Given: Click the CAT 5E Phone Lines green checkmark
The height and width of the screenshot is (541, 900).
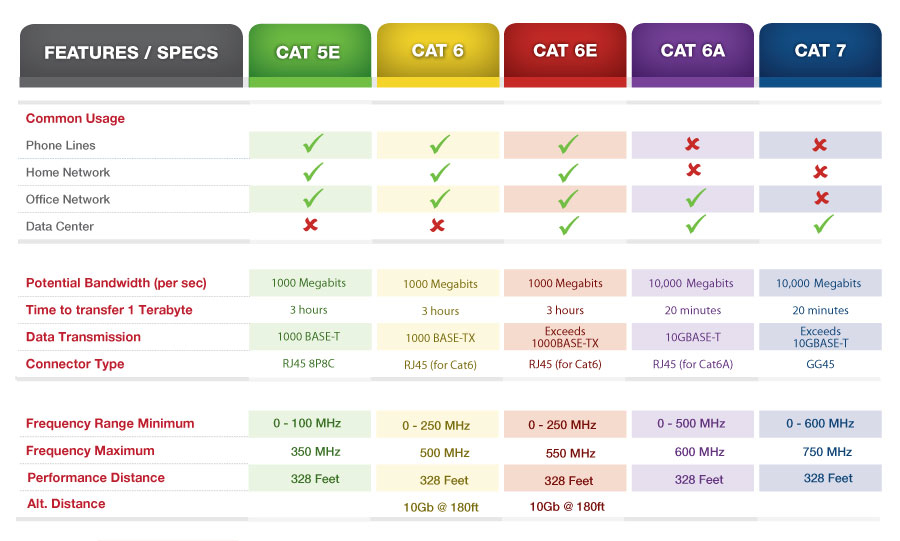Looking at the screenshot, I should coord(311,145).
